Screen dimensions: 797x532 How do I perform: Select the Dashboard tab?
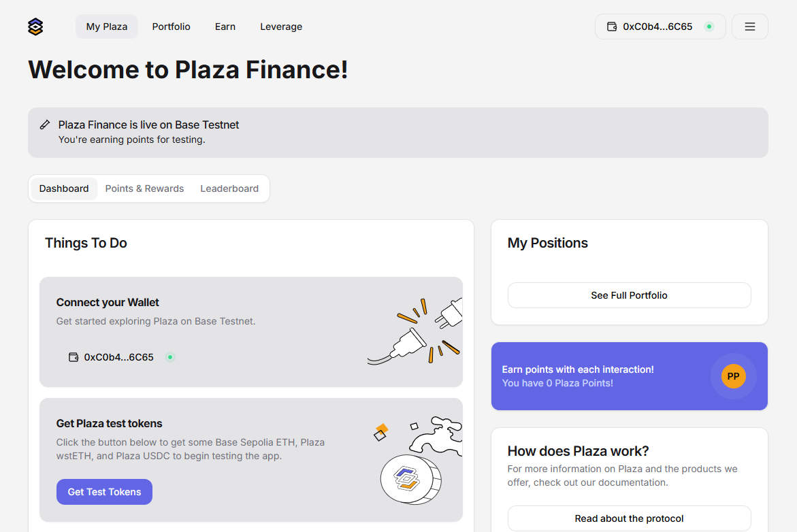[x=64, y=188]
